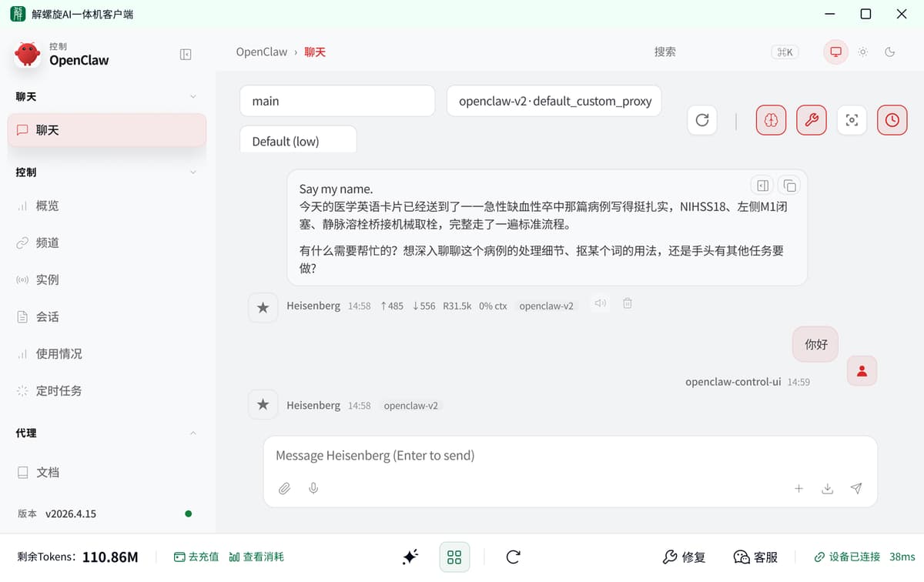Copy the Heisenberg message with copy icon

[x=789, y=186]
